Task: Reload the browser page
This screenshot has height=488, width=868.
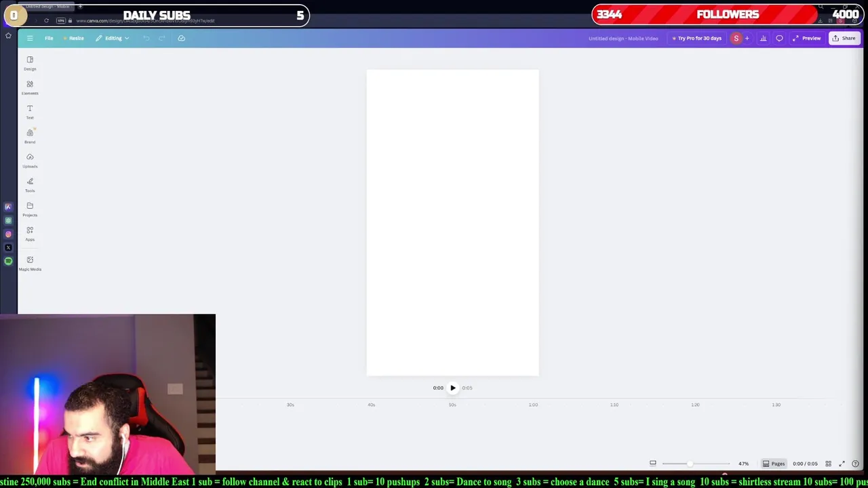Action: click(x=46, y=20)
